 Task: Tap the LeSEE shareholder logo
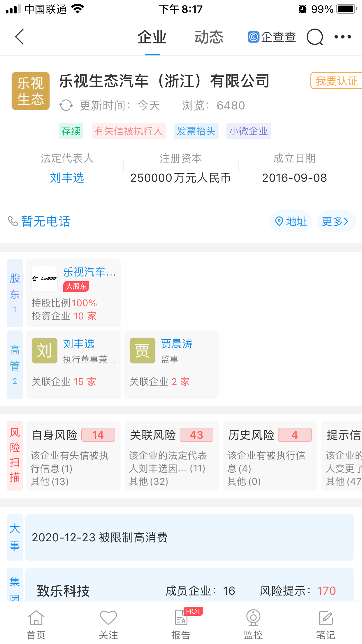click(45, 279)
